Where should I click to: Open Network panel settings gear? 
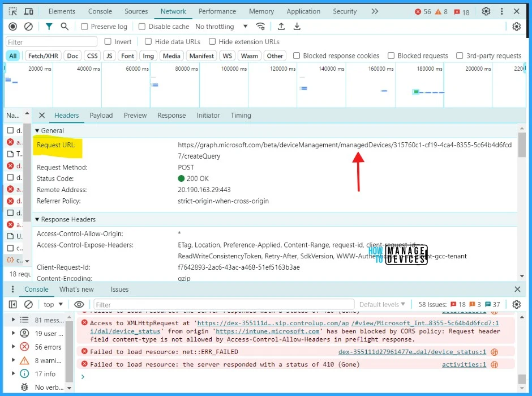coord(516,27)
